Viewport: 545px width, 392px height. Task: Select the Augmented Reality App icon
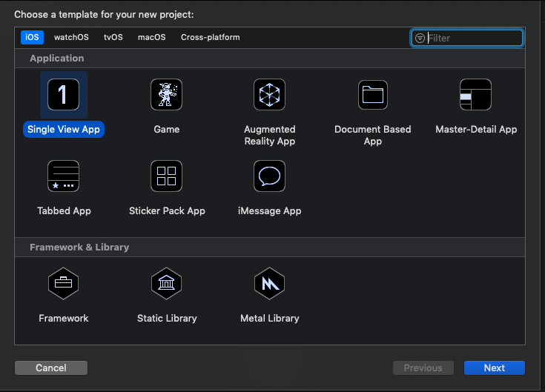tap(269, 94)
